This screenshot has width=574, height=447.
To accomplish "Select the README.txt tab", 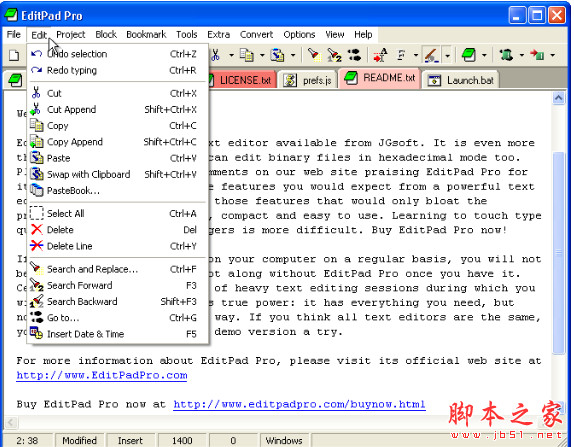I will [380, 78].
